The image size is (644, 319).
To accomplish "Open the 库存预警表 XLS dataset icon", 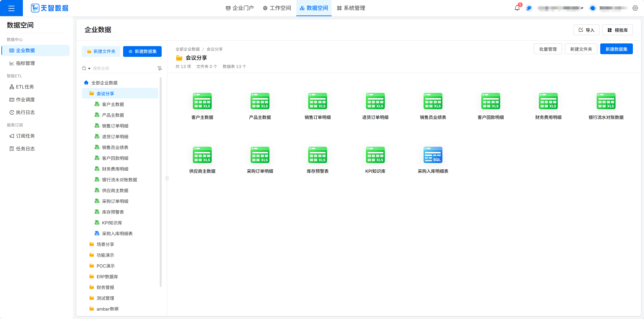I will coord(317,155).
